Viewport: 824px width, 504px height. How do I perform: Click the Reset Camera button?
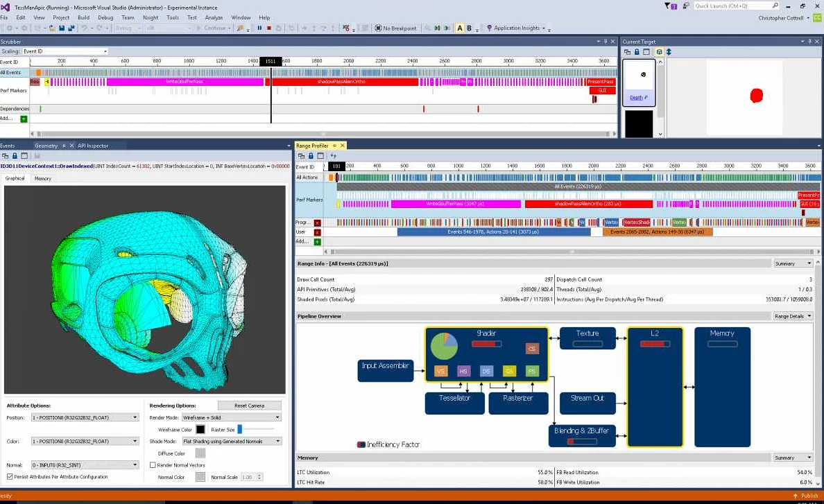point(250,406)
